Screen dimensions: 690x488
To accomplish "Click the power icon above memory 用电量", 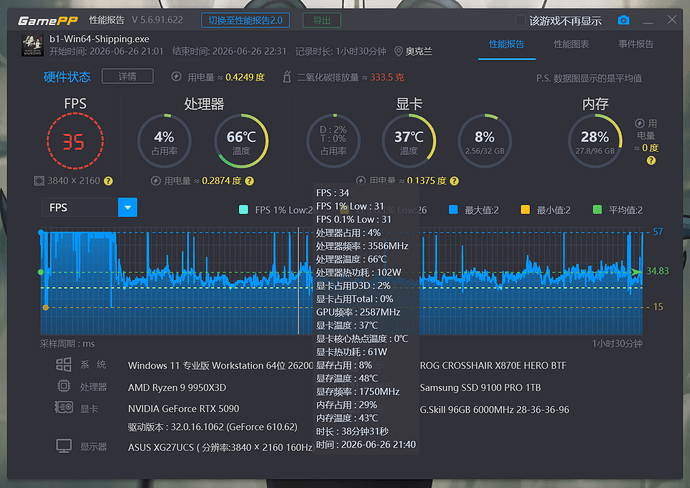I will pyautogui.click(x=640, y=123).
